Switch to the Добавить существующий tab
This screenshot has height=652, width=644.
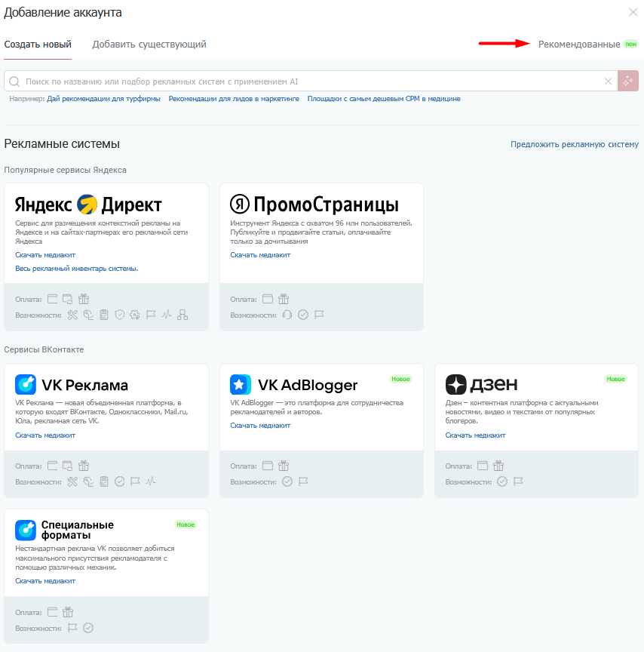point(149,45)
